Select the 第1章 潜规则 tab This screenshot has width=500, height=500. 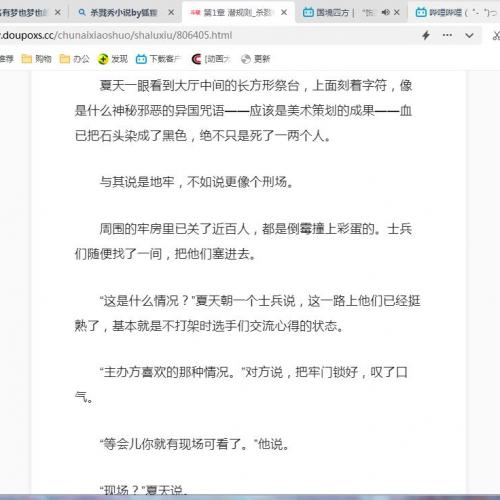[x=238, y=13]
